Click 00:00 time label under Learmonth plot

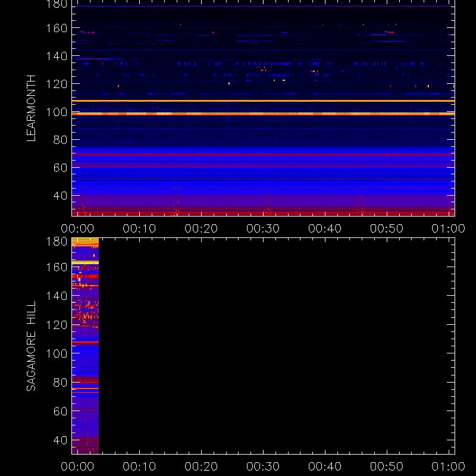point(77,228)
